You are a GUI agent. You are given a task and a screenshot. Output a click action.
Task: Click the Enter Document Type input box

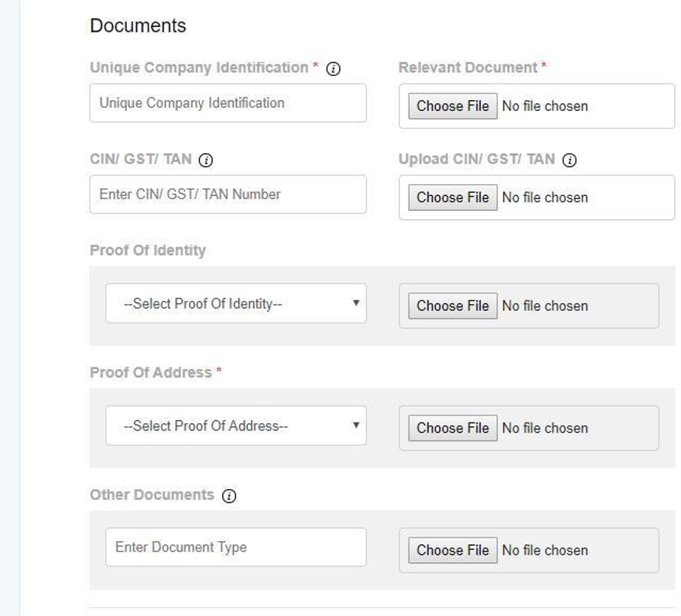point(235,547)
